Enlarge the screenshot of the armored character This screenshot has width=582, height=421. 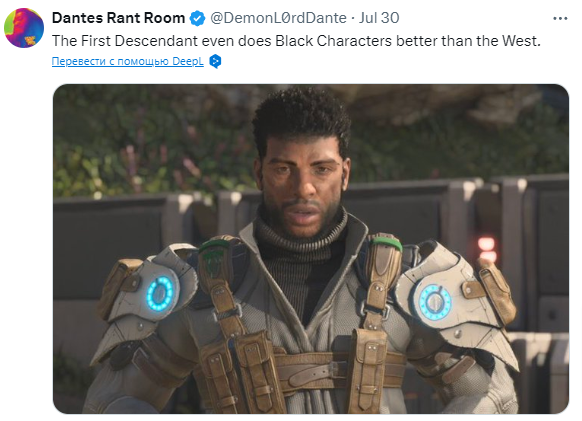[311, 249]
